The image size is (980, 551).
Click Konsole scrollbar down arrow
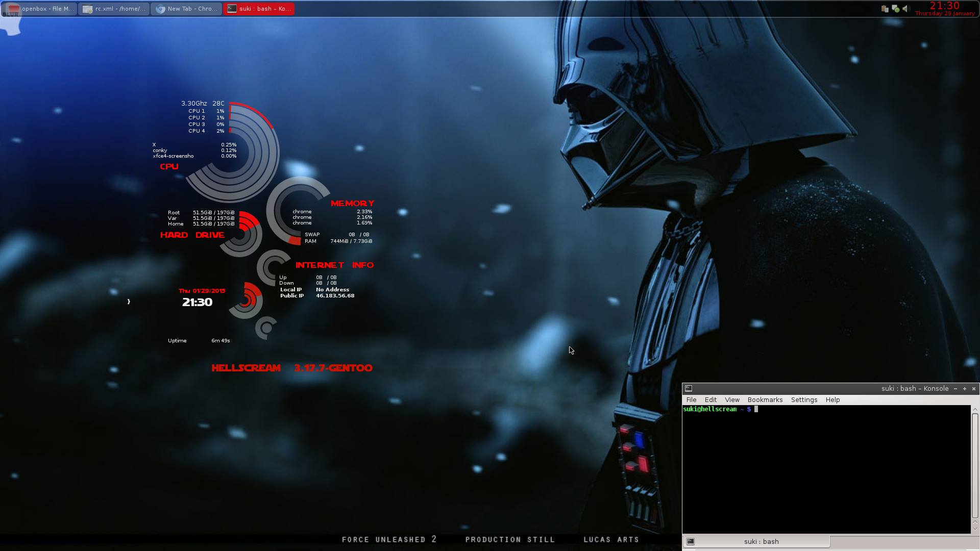(x=975, y=529)
